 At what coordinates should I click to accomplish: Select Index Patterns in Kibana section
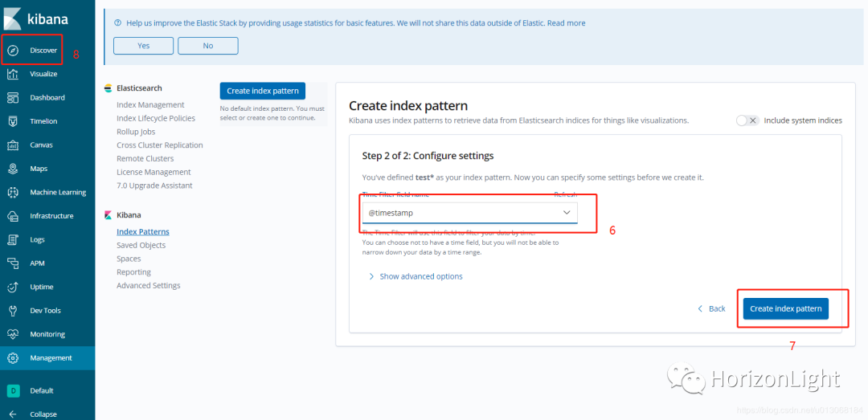(143, 232)
